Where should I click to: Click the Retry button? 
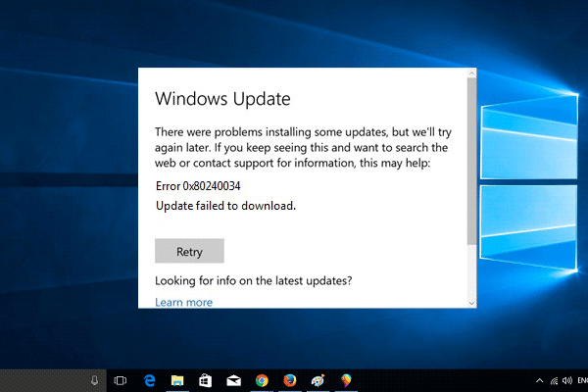pos(189,251)
